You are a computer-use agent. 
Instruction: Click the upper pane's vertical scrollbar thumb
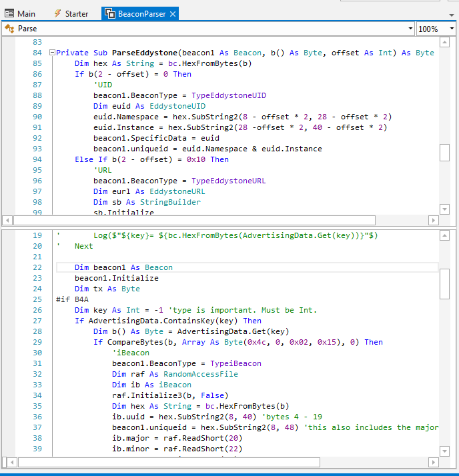[x=444, y=153]
